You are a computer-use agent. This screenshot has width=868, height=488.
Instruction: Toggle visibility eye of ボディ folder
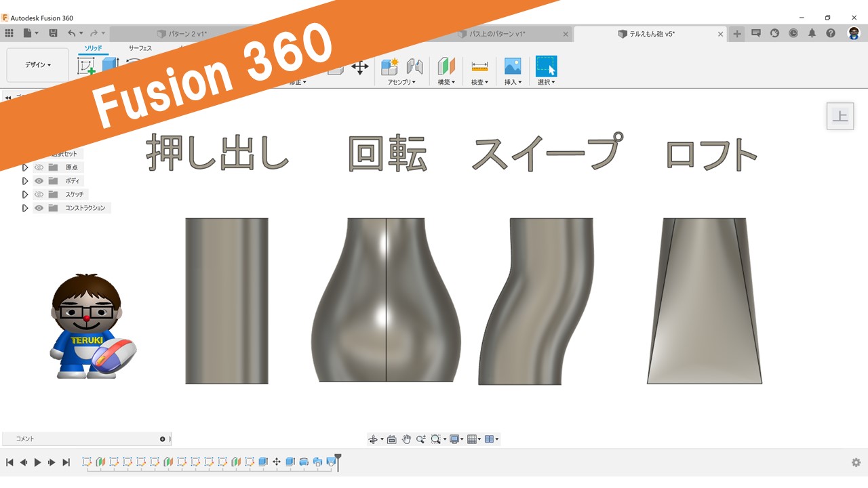click(39, 181)
